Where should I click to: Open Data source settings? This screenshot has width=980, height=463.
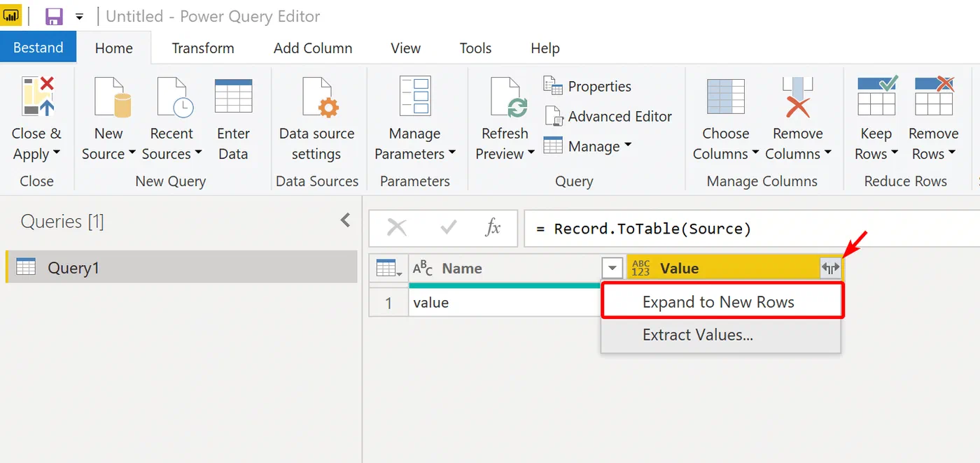pyautogui.click(x=316, y=119)
